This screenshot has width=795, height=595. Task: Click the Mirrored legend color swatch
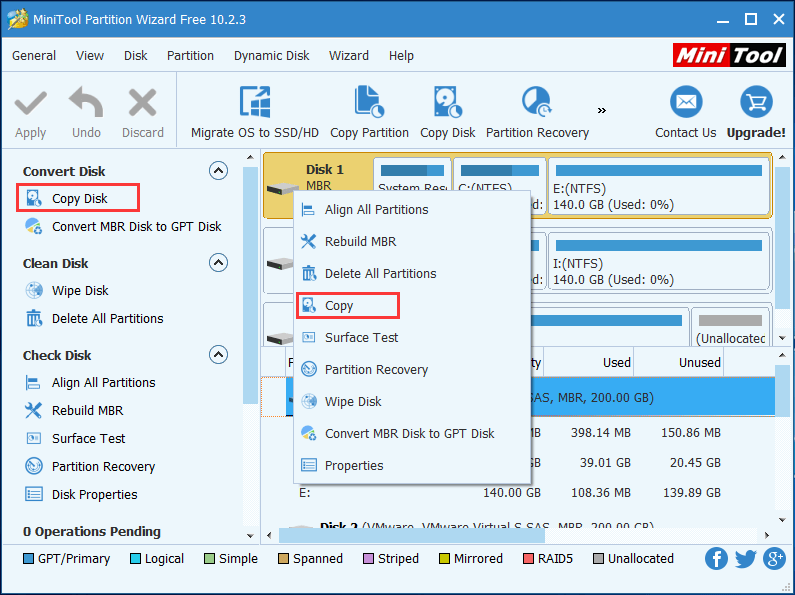(x=444, y=559)
